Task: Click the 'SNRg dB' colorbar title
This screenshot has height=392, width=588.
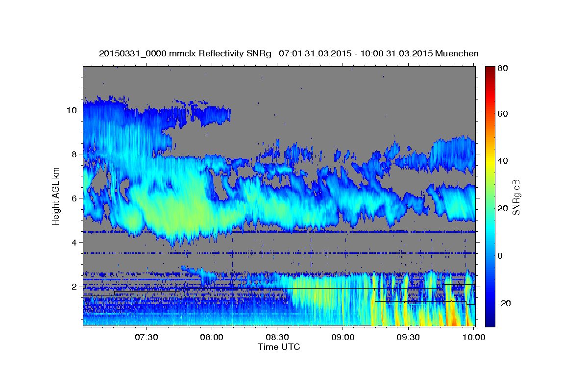Action: point(516,197)
